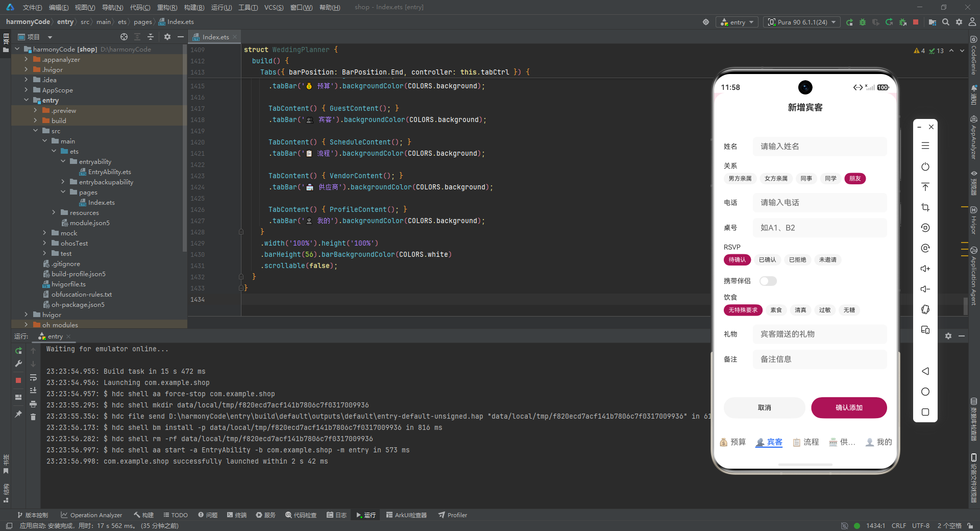Click the editor vertical scrollbar thumb
The width and height of the screenshot is (980, 531).
coord(965,306)
